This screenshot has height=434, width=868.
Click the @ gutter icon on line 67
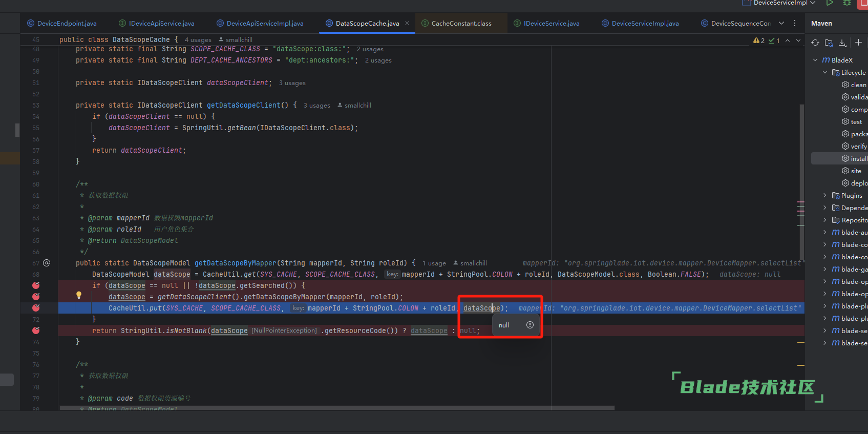tap(47, 263)
